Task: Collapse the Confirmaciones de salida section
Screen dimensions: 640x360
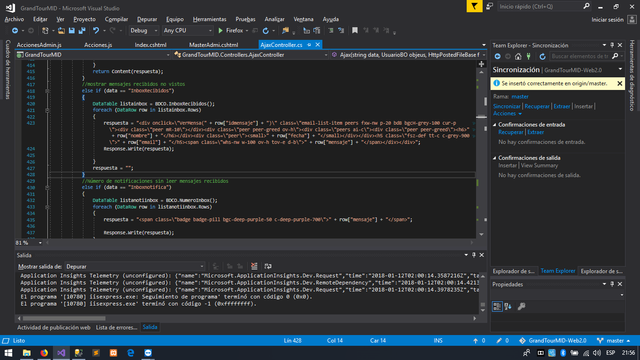Action: point(495,158)
